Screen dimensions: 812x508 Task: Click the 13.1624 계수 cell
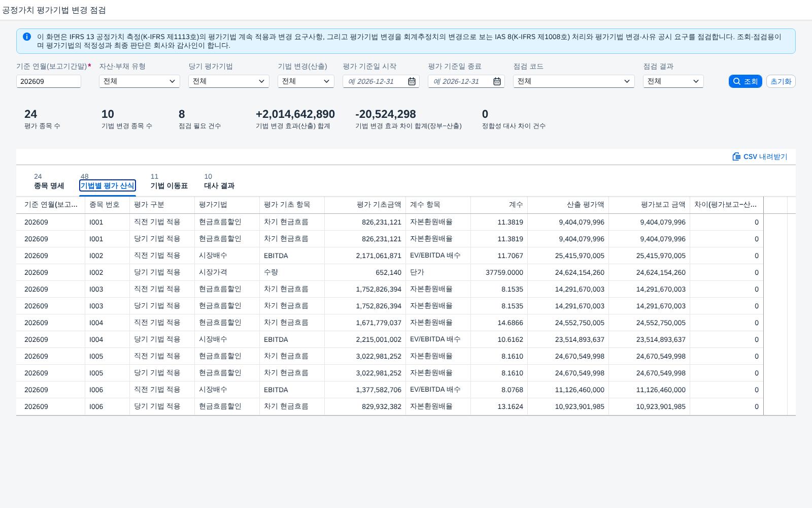(x=499, y=406)
